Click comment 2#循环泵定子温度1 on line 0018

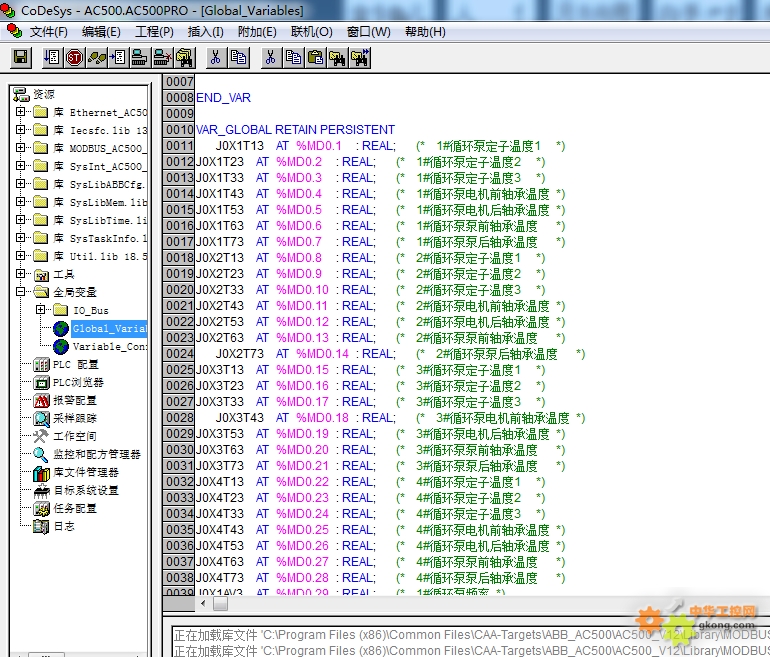click(x=468, y=258)
